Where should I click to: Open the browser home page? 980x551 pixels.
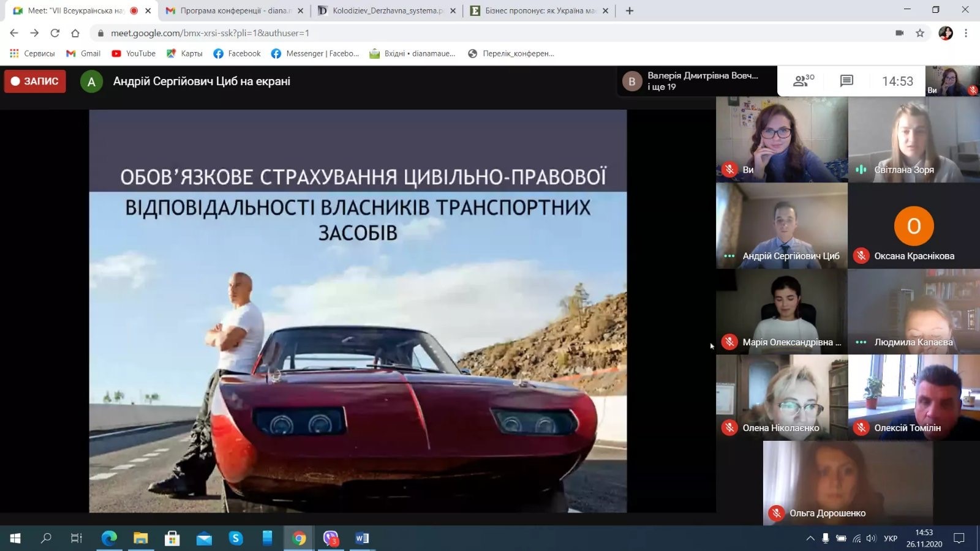pyautogui.click(x=75, y=33)
